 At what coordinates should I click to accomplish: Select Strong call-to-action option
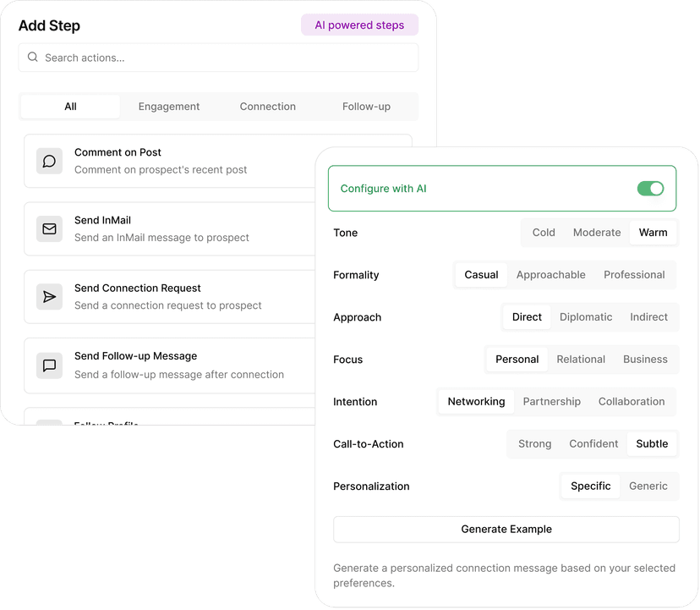point(534,444)
